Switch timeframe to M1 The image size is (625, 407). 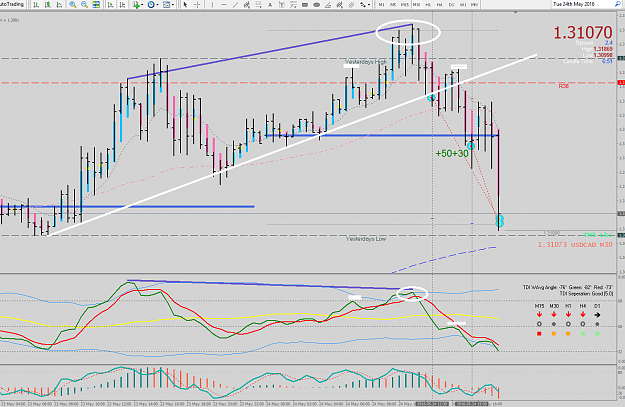381,5
